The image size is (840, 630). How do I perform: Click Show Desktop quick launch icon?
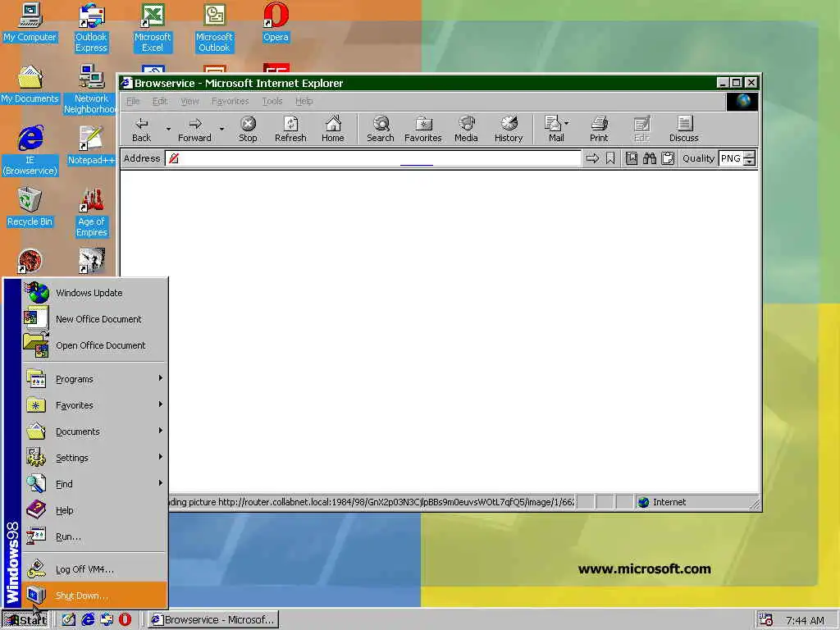point(69,619)
